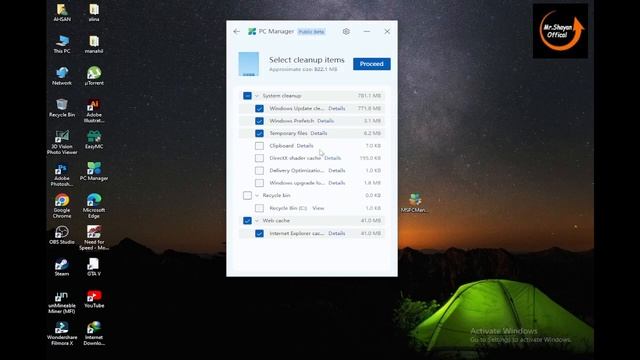Open Details for Delivery Optimization
640x360 pixels.
(337, 171)
